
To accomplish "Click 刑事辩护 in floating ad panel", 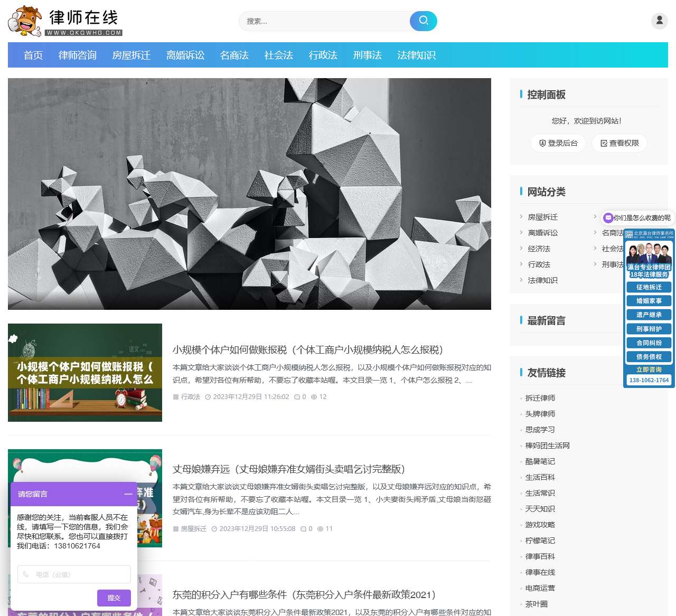I will click(649, 329).
